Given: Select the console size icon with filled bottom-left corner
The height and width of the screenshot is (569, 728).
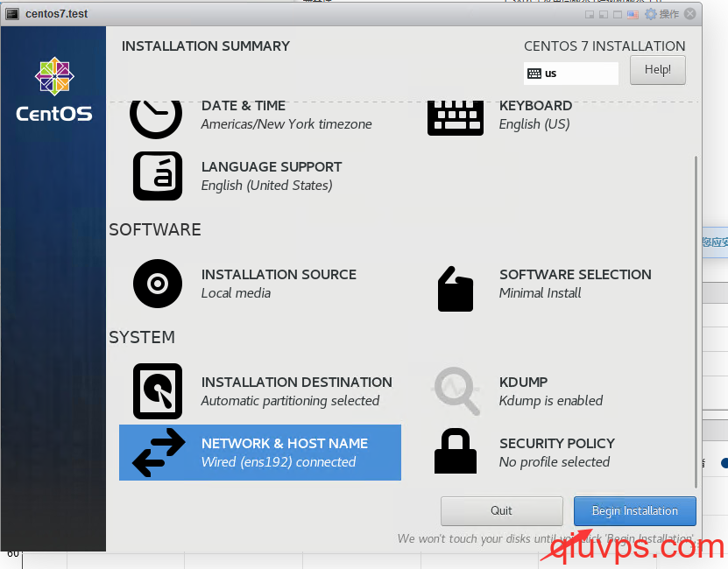Looking at the screenshot, I should pos(604,14).
